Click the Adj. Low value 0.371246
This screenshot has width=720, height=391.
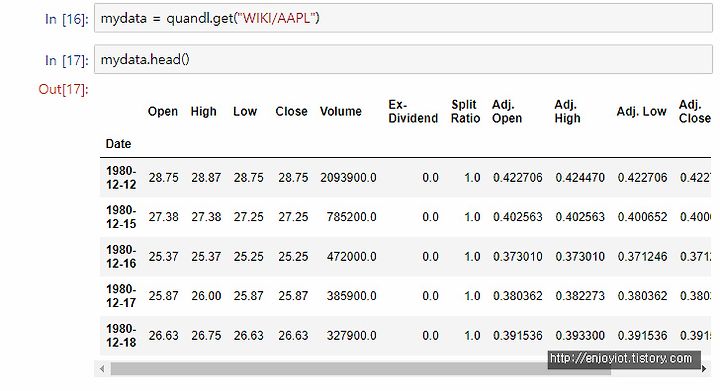642,257
